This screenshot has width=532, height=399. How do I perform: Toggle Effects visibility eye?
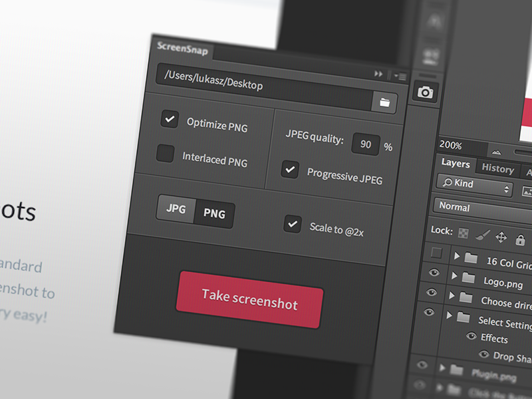click(471, 336)
